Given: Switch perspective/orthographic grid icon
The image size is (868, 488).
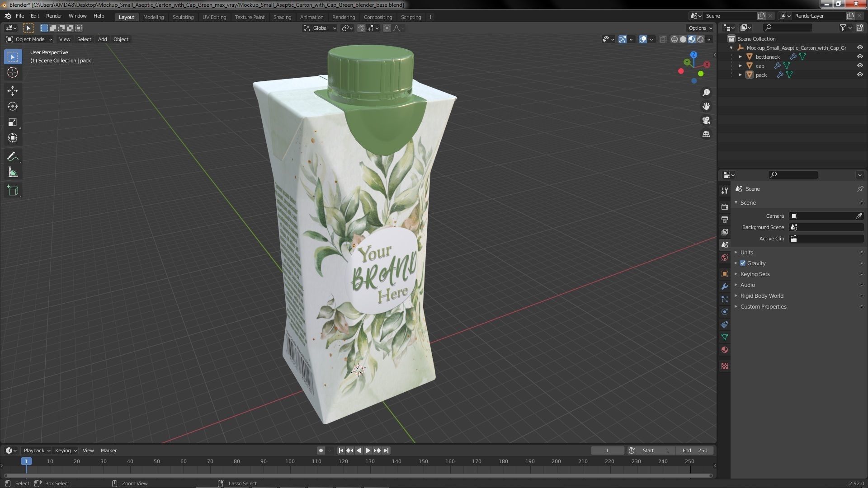Looking at the screenshot, I should coord(706,134).
